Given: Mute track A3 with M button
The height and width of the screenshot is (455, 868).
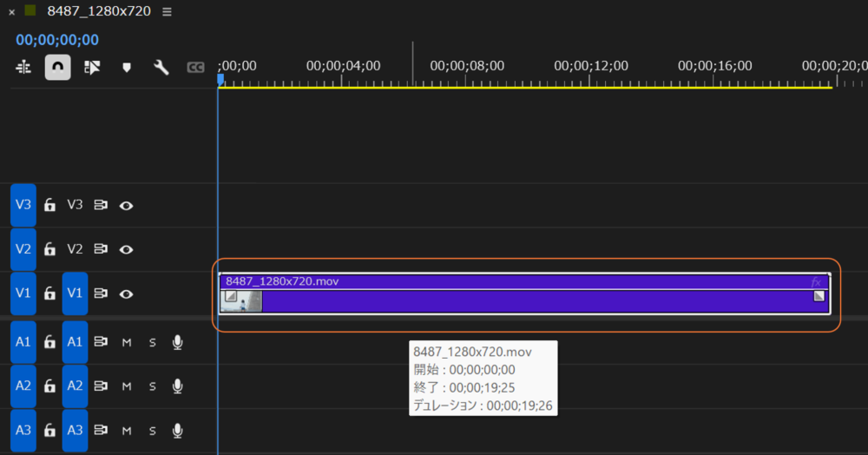Looking at the screenshot, I should coord(127,431).
